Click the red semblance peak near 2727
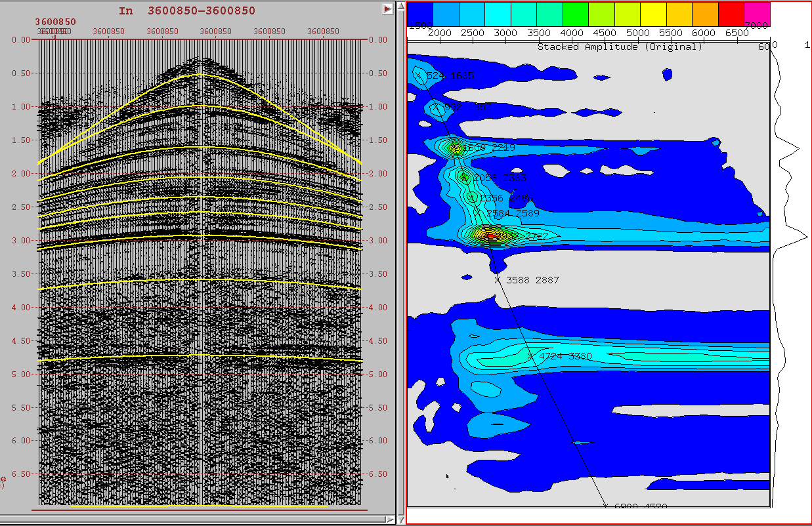The width and height of the screenshot is (812, 526). (490, 235)
